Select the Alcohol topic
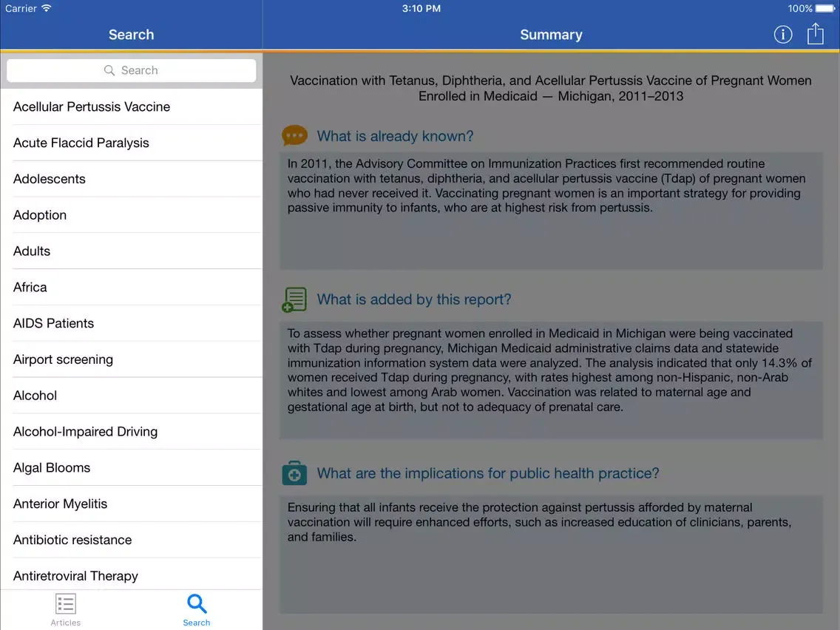The image size is (840, 630). 132,396
